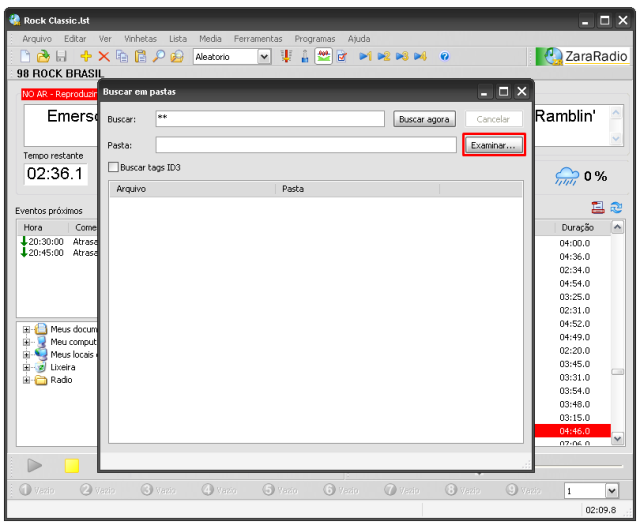Open the Arquivo menu

point(37,39)
